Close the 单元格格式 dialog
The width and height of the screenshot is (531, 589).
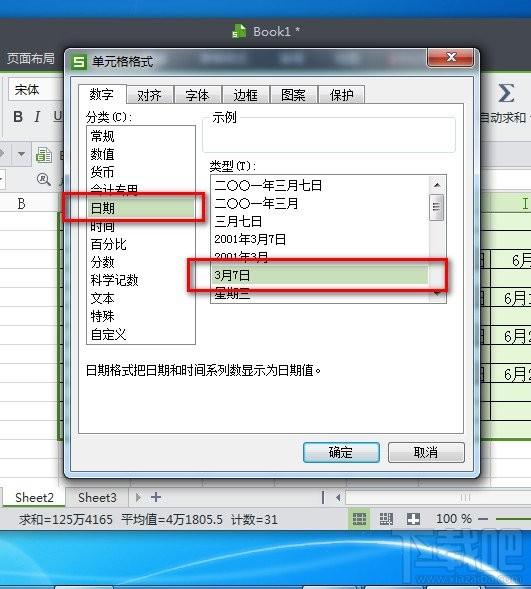(x=451, y=57)
